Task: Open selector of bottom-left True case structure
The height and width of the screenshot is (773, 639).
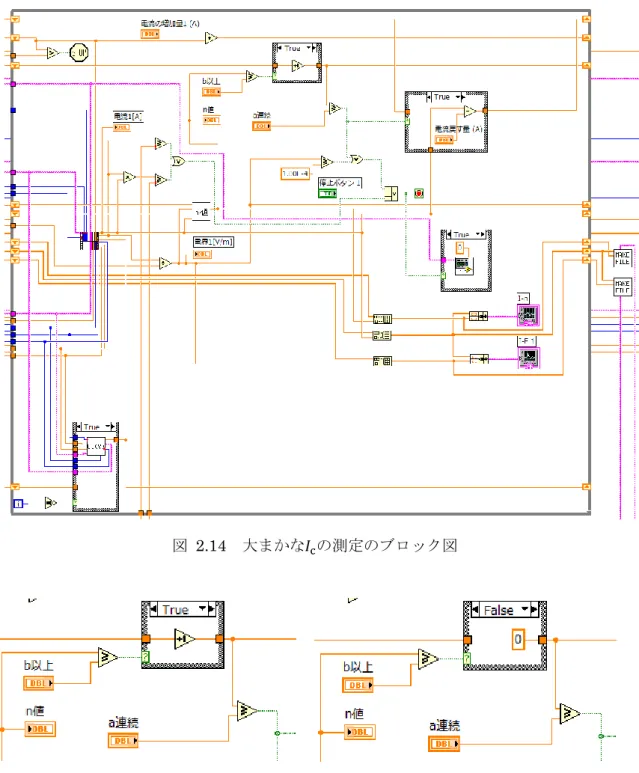Action: point(95,426)
